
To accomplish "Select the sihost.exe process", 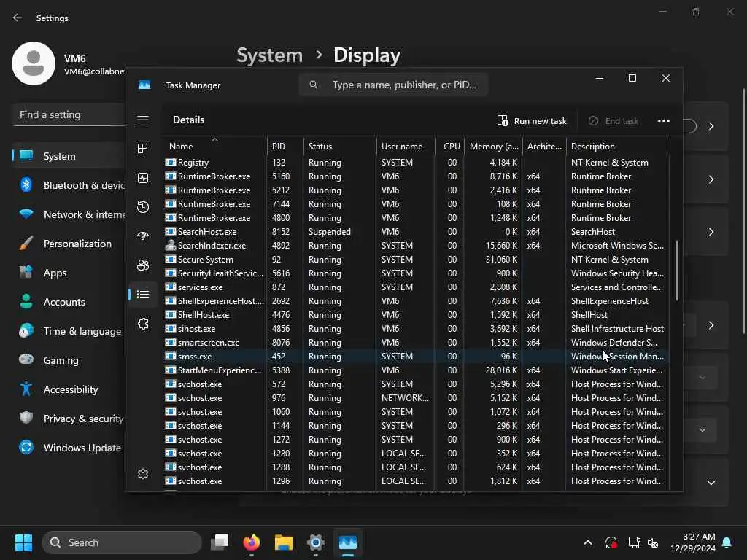I will coord(417,329).
